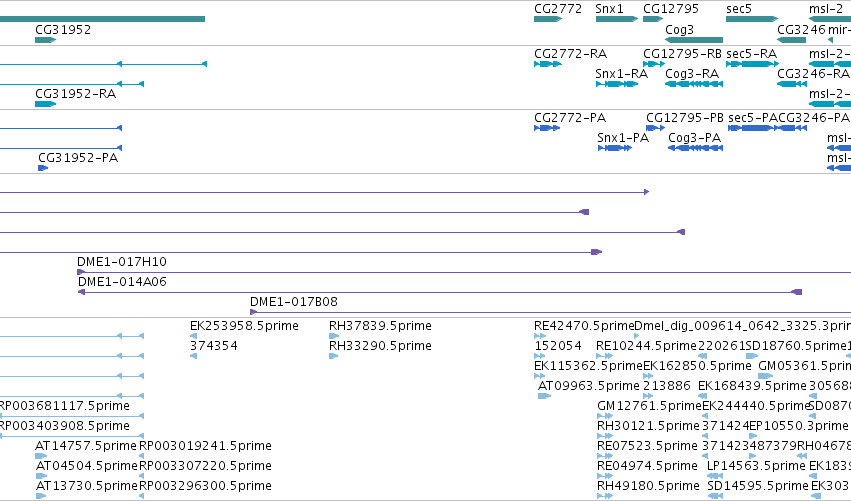Select the CG12795-PB protein glyph
Image resolution: width=851 pixels, height=501 pixels.
click(655, 128)
